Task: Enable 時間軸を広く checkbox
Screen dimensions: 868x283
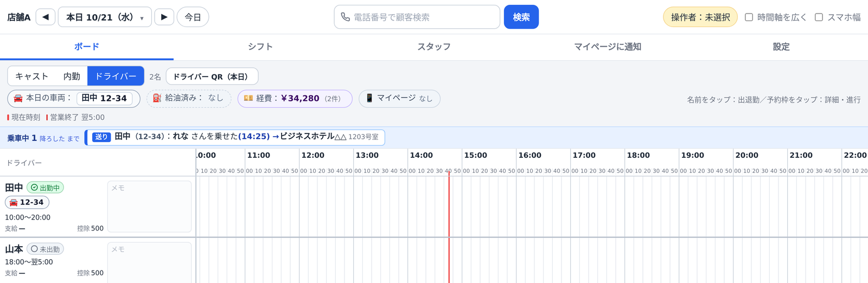Action: click(749, 17)
